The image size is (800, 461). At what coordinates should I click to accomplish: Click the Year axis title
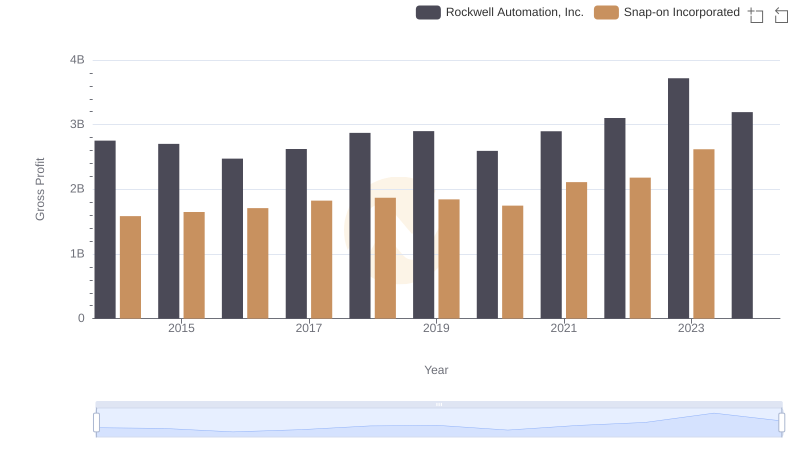tap(436, 370)
